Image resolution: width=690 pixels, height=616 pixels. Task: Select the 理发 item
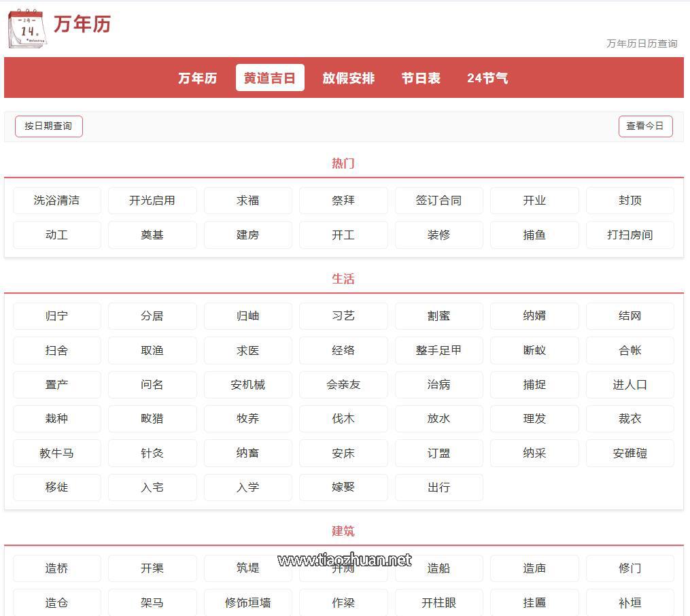[534, 418]
